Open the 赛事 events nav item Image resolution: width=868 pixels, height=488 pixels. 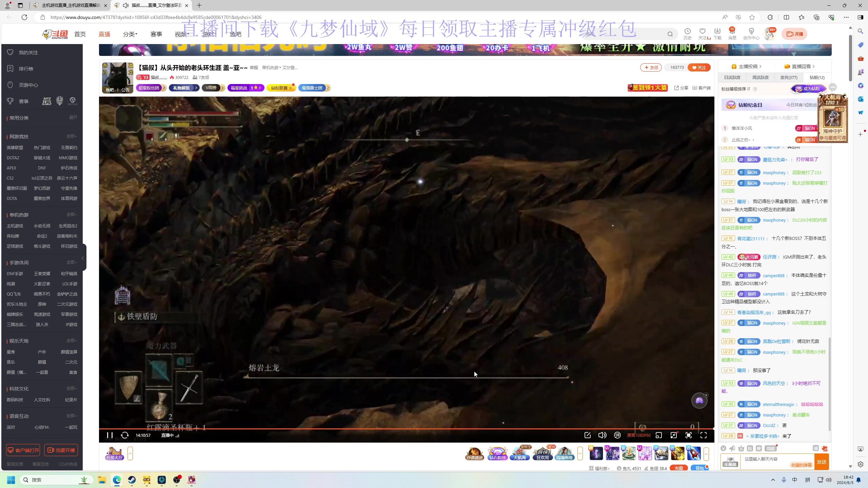point(156,34)
